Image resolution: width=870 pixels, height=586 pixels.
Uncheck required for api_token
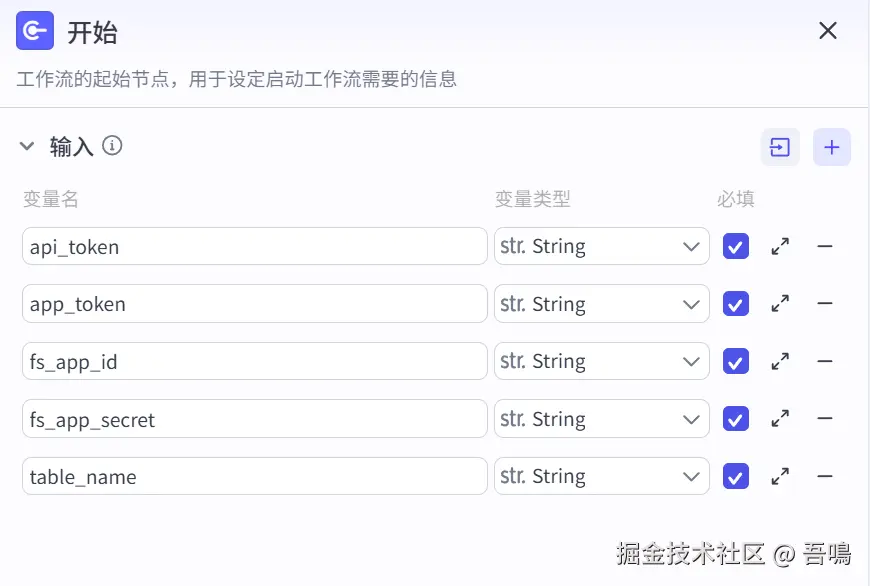click(736, 246)
